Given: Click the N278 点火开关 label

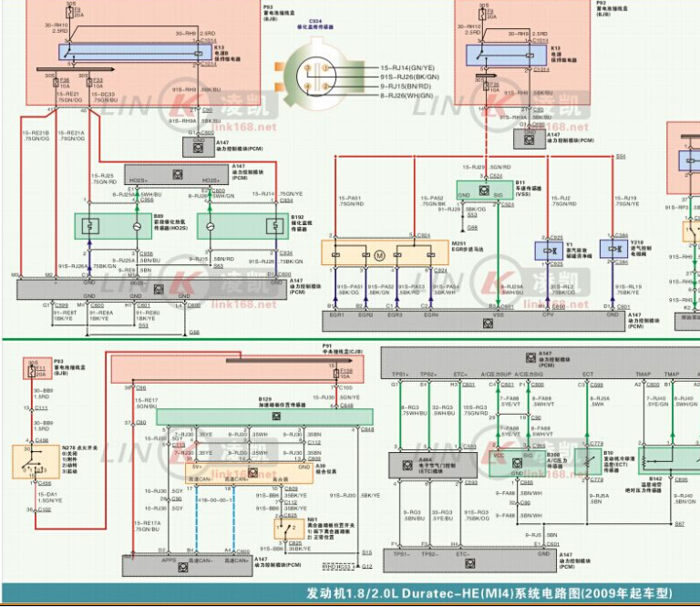Looking at the screenshot, I should pyautogui.click(x=79, y=448).
